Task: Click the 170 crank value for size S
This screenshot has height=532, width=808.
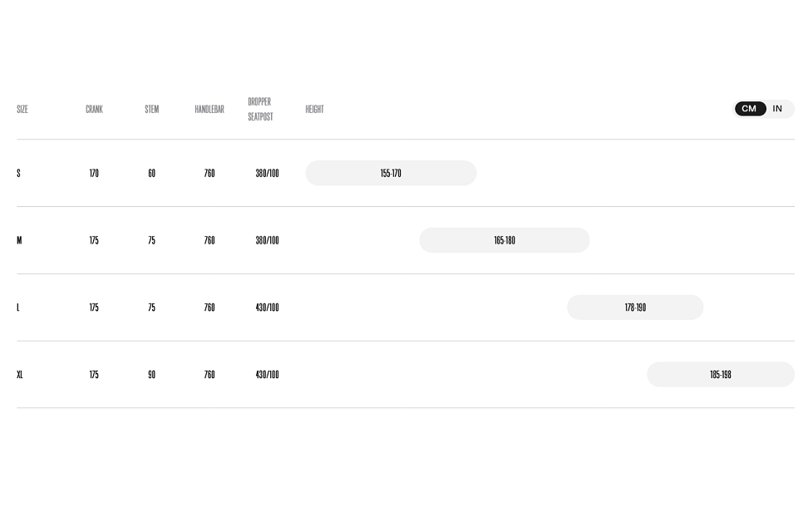Action: 94,173
